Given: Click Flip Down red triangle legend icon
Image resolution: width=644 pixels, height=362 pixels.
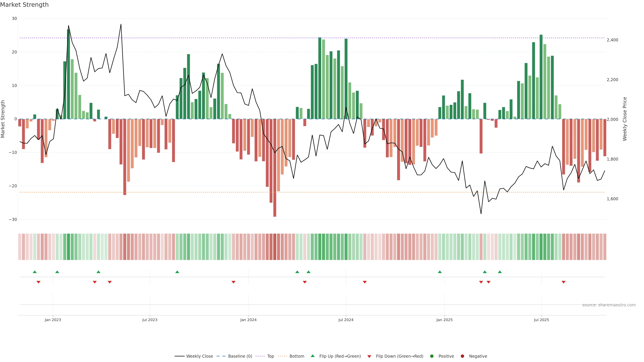Looking at the screenshot, I should tap(369, 356).
